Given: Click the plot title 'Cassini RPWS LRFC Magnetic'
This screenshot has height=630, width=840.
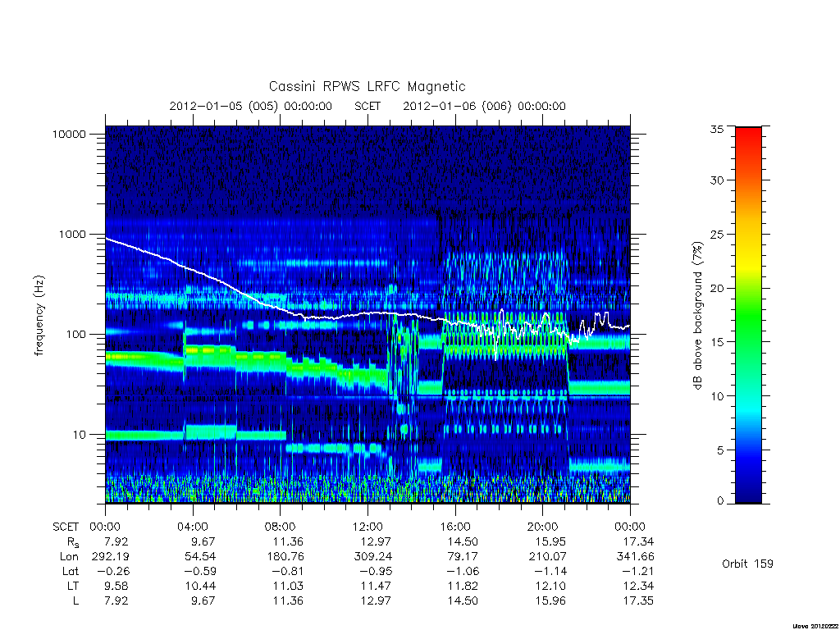Looking at the screenshot, I should tap(367, 86).
